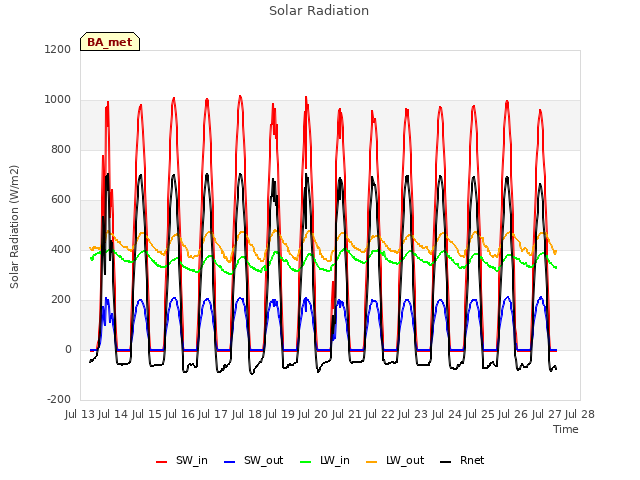Toggle the SW_in legend entry

(x=182, y=460)
